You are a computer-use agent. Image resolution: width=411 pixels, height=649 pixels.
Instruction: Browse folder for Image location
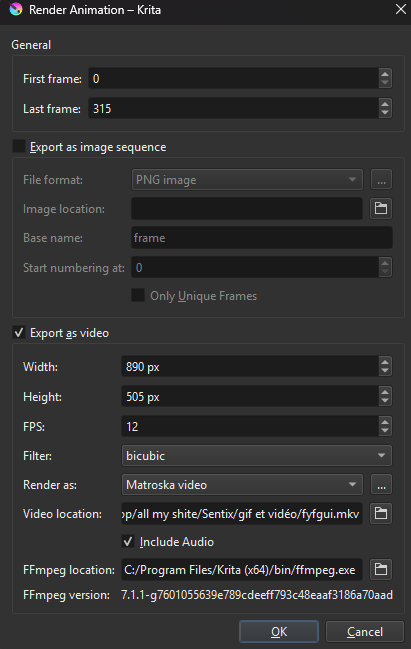(x=381, y=208)
